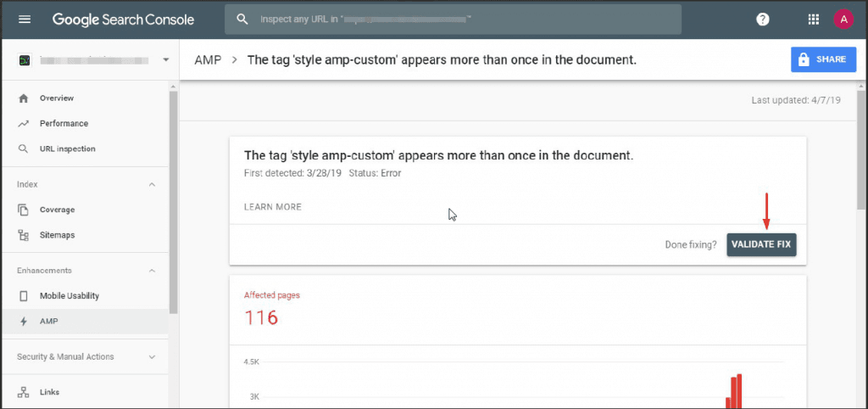Click the lock icon on Share
The width and height of the screenshot is (868, 409).
pos(802,59)
